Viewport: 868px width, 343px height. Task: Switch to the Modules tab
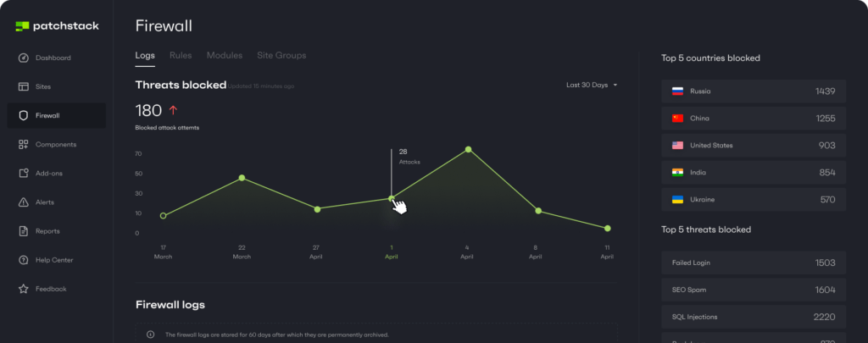click(225, 56)
